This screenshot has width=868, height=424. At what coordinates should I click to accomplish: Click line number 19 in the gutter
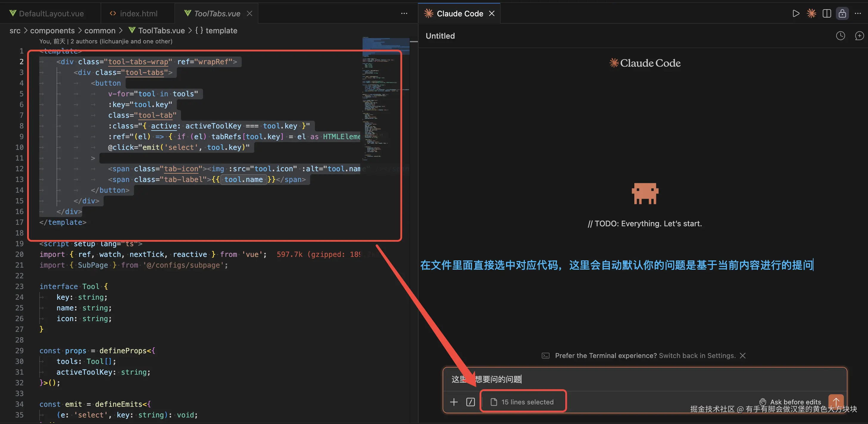tap(19, 244)
